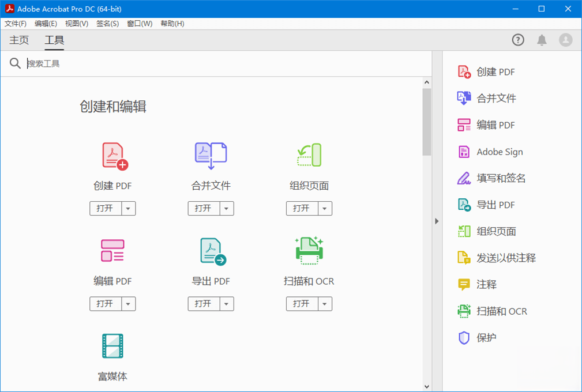Screen dimensions: 582x392
Task: Expand dropdown arrow beside 导出 PDF 打开 button
Action: (227, 304)
